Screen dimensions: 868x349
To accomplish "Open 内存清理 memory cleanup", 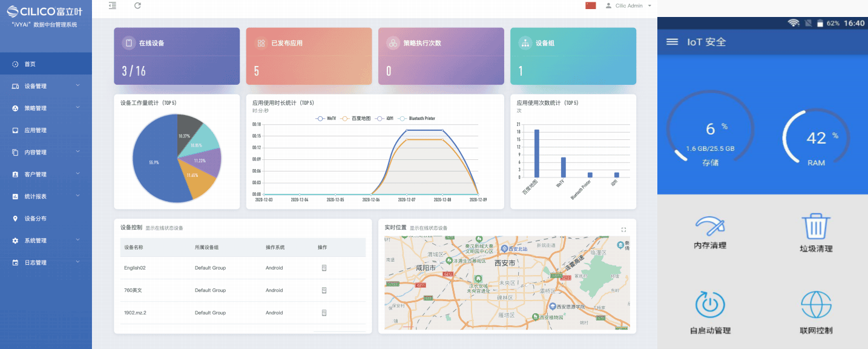I will coord(710,232).
